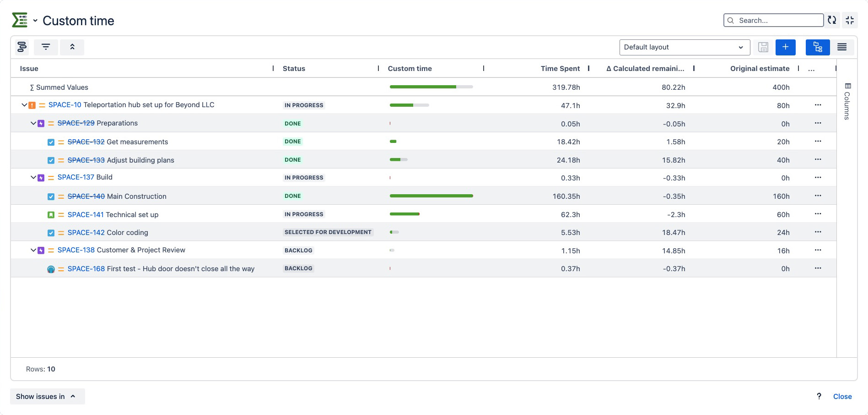Open the Columns side panel

tap(847, 102)
